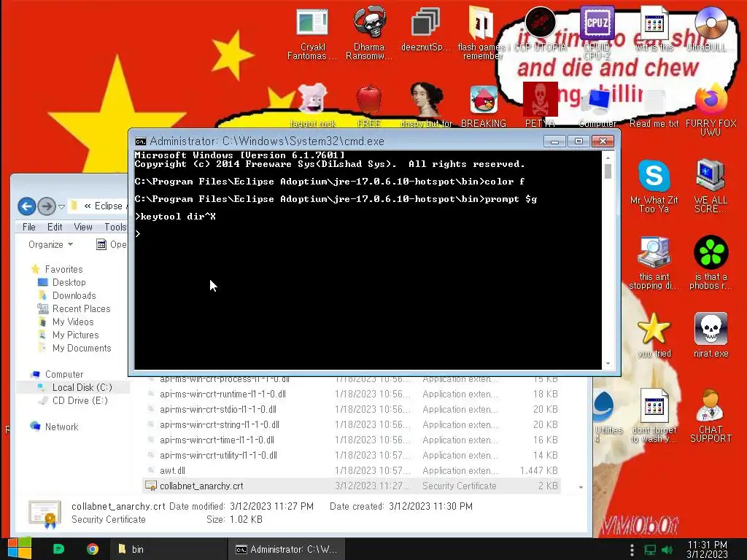Click the cmd window scrollbar down arrow
The image size is (747, 560).
point(608,364)
